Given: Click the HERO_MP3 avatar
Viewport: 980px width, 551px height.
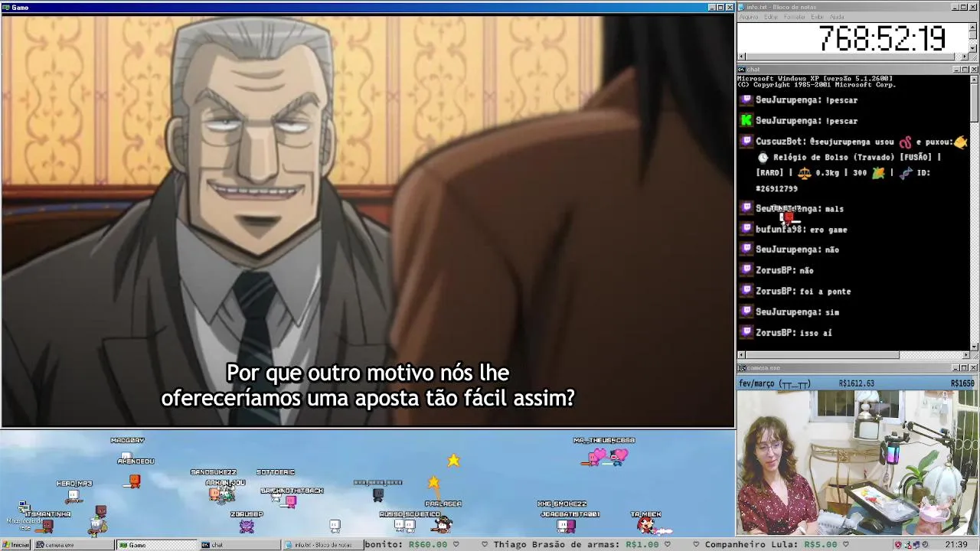Looking at the screenshot, I should coord(73,496).
